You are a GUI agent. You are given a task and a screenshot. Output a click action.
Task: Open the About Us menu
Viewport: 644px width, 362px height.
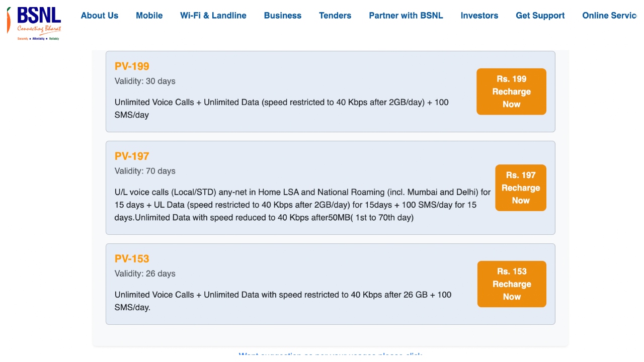pyautogui.click(x=100, y=16)
